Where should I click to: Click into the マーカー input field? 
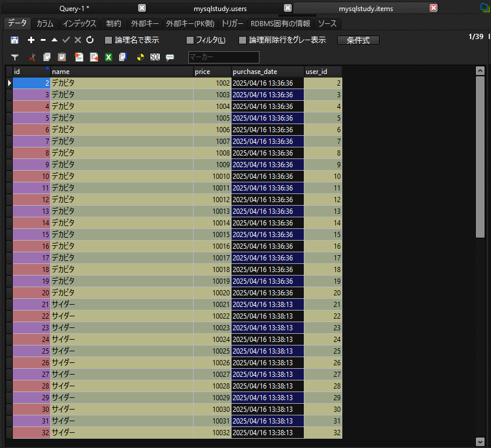pos(223,57)
